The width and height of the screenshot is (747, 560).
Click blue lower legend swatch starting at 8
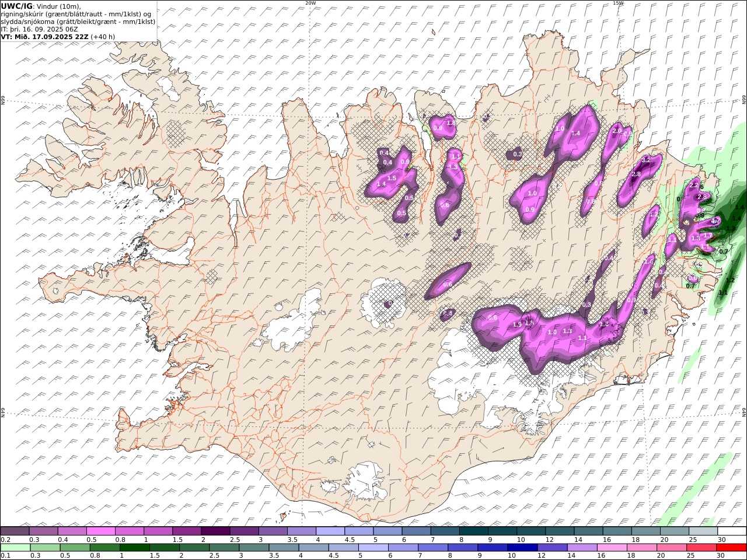[x=462, y=548]
